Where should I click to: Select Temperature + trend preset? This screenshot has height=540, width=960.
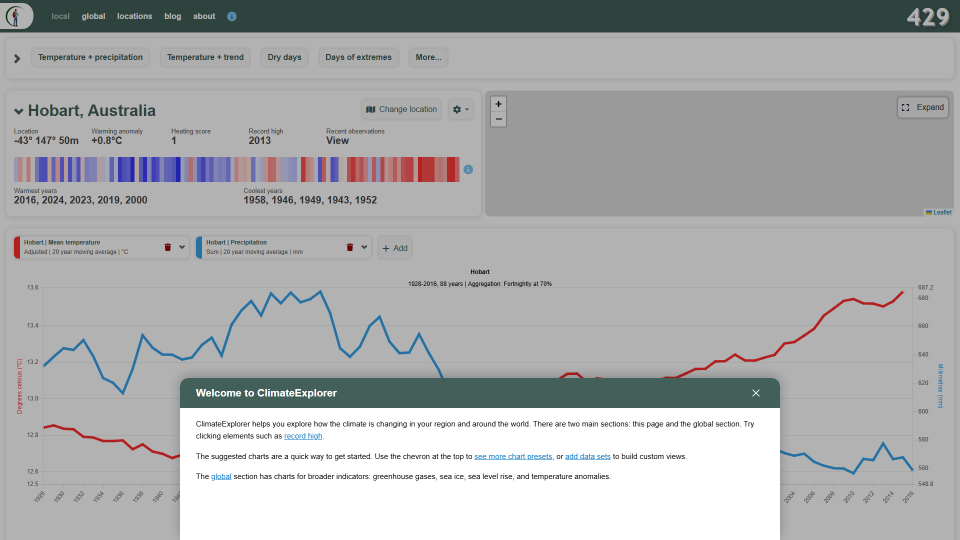205,58
